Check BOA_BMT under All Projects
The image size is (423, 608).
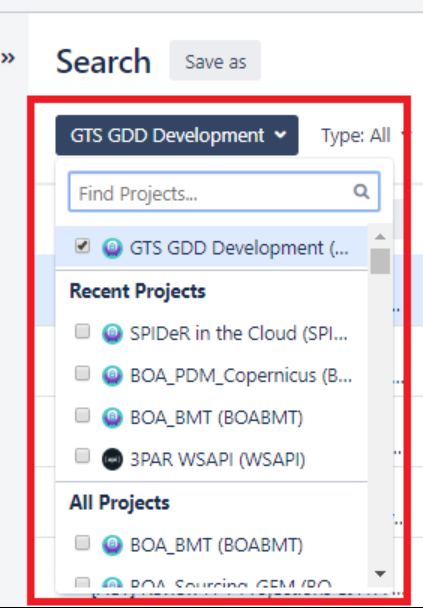(x=83, y=542)
